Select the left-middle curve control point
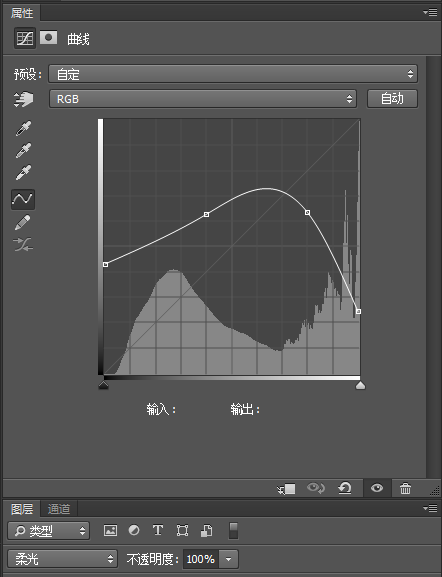The image size is (442, 577). point(206,214)
